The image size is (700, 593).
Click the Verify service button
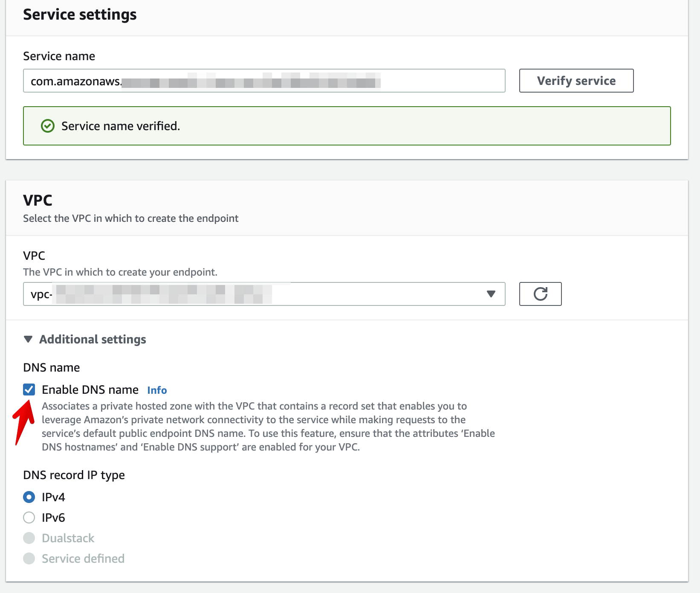pos(576,81)
